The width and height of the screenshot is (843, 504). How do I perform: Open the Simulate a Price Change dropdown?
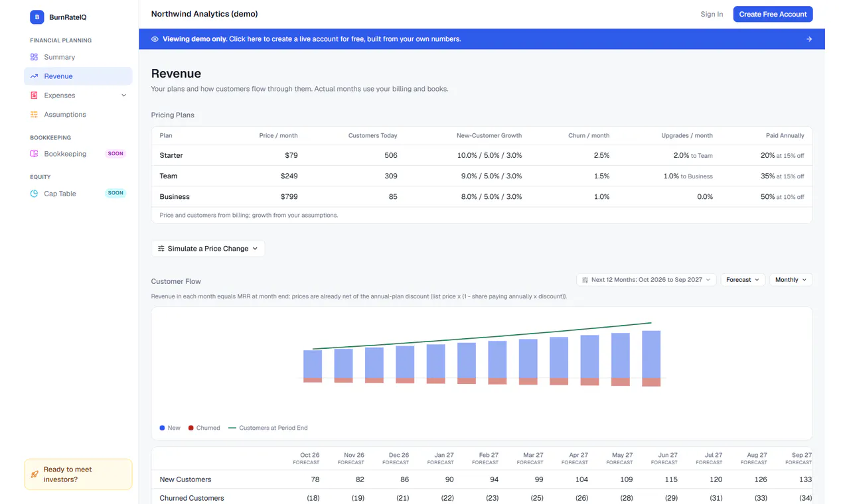(208, 249)
